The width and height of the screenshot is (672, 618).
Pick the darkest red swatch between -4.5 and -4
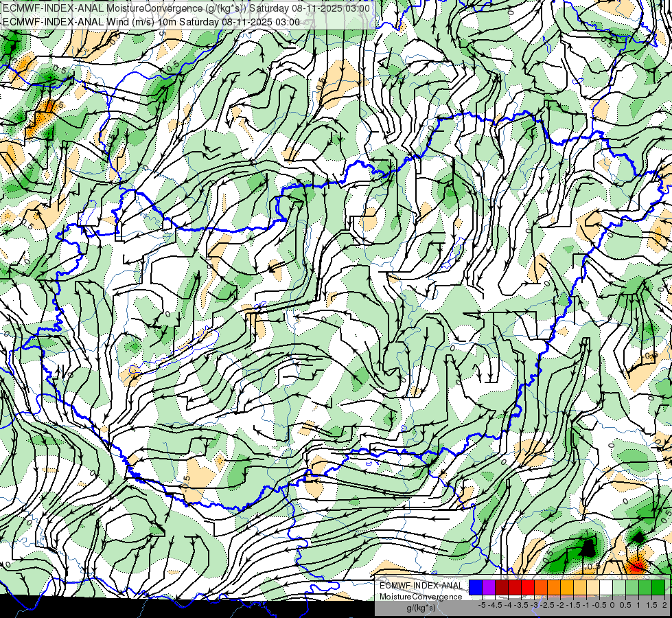click(502, 588)
